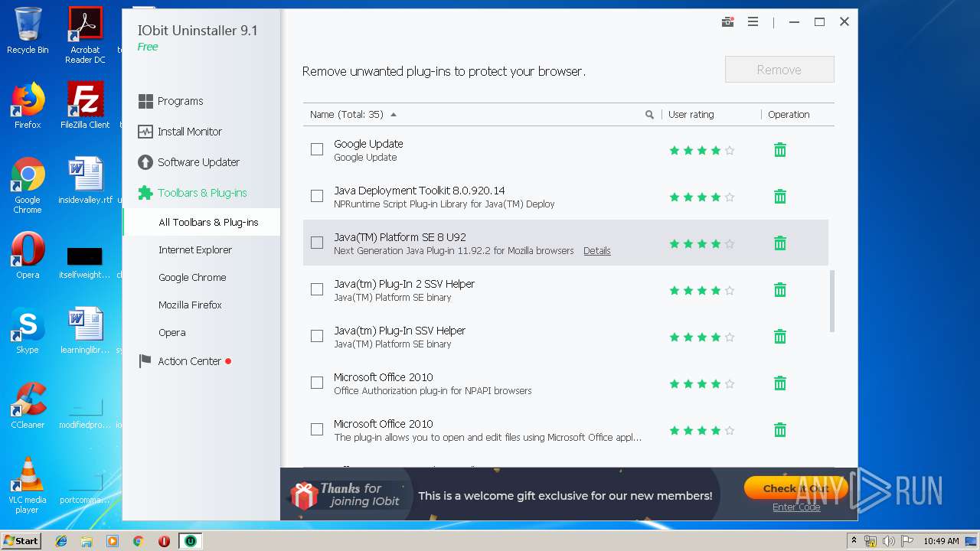Select Java(TM) Platform SE 8 U92 checkbox

click(317, 243)
